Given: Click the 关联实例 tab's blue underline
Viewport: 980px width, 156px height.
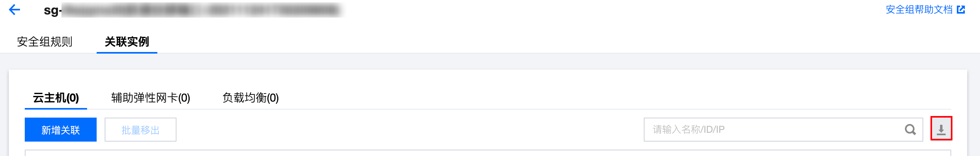Looking at the screenshot, I should [127, 52].
